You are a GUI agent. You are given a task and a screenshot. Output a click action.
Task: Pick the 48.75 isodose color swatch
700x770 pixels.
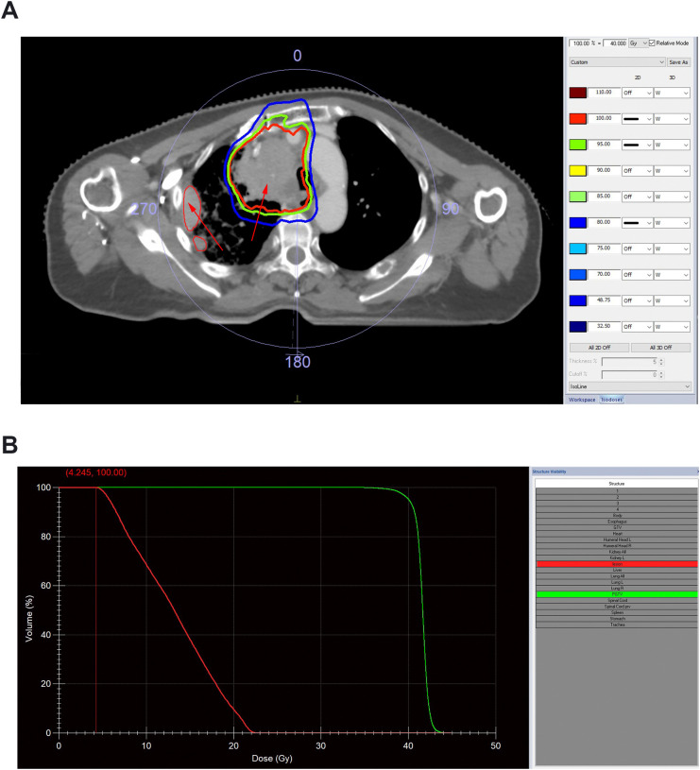tap(578, 300)
